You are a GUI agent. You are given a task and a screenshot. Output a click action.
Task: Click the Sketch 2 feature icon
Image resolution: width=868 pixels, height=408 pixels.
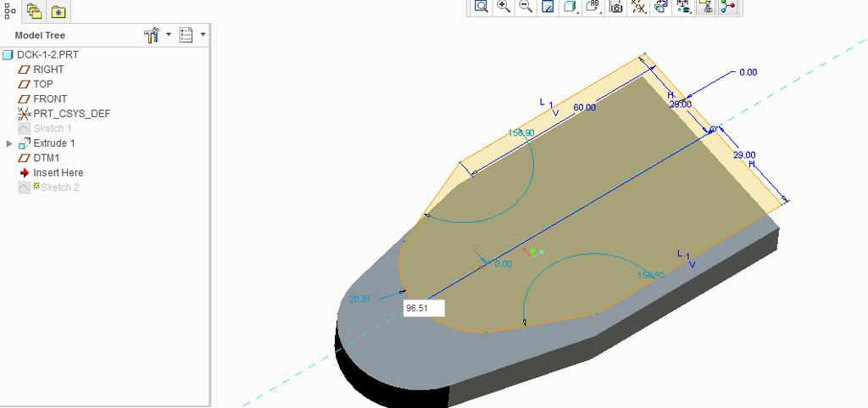click(25, 187)
